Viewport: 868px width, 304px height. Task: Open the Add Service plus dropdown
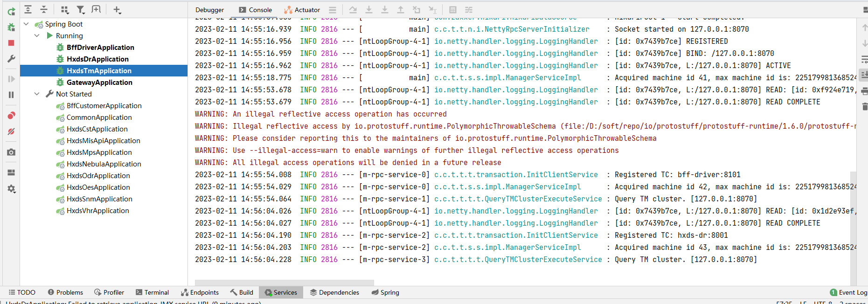[x=117, y=9]
